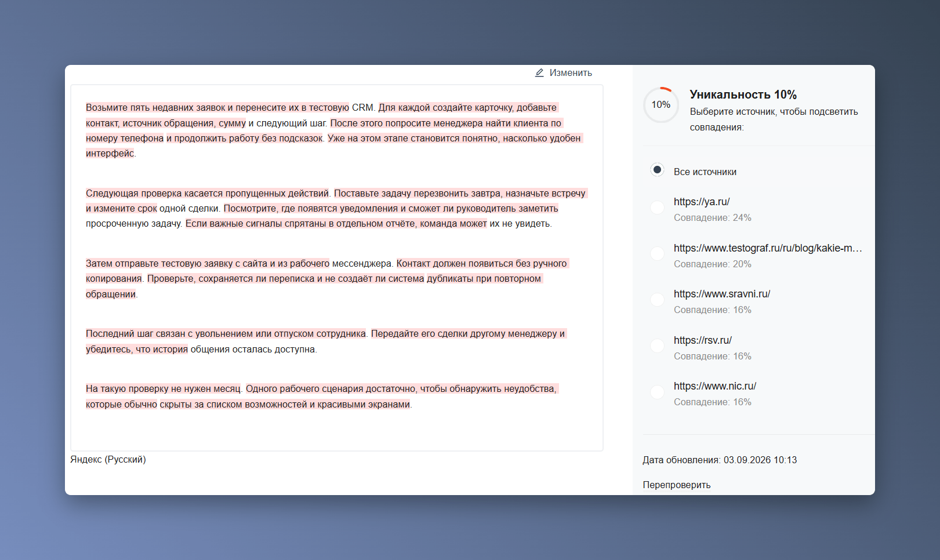Viewport: 940px width, 560px height.
Task: Click the Дата обновления timestamp
Action: [x=720, y=460]
